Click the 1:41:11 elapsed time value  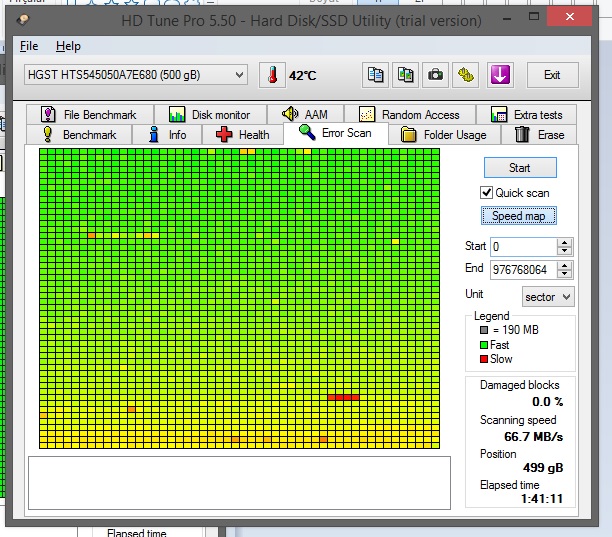[x=542, y=499]
